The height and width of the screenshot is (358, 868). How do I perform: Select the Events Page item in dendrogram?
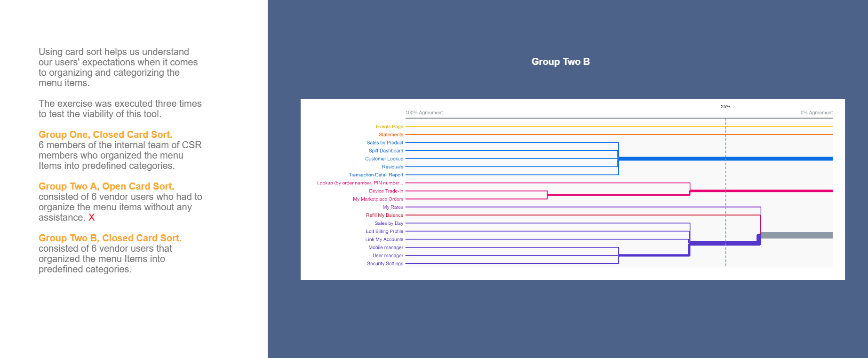(x=389, y=127)
